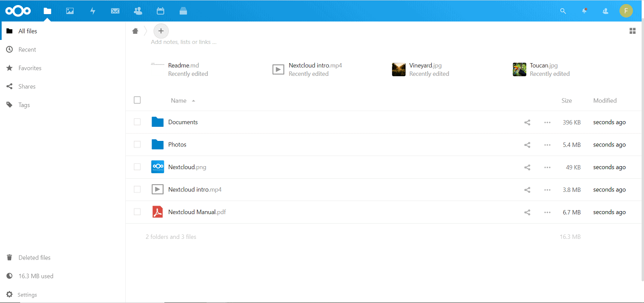This screenshot has width=644, height=303.
Task: Open the Mail envelope icon
Action: tap(115, 11)
